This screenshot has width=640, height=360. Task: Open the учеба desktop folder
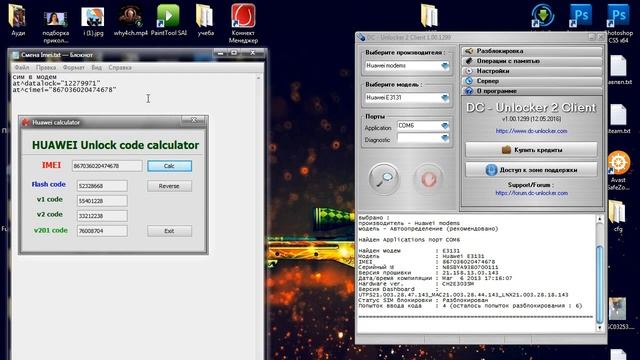pos(205,20)
